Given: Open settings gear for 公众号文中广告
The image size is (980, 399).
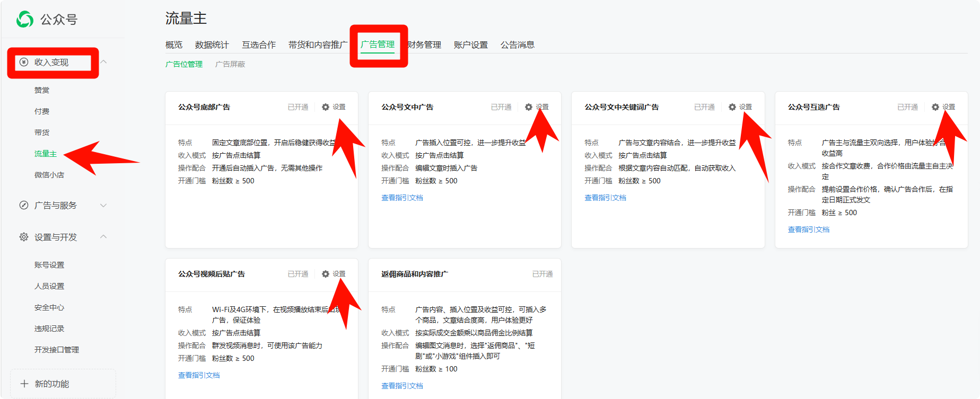Looking at the screenshot, I should coord(529,107).
